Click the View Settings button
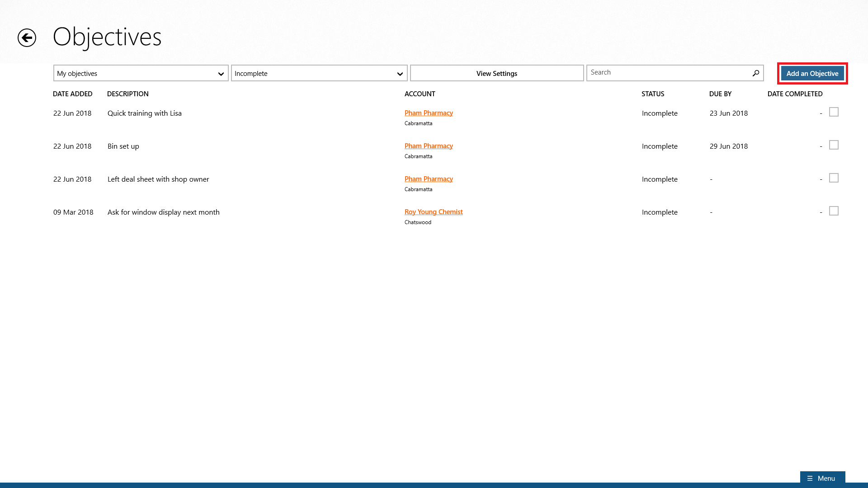868x488 pixels. pyautogui.click(x=496, y=73)
